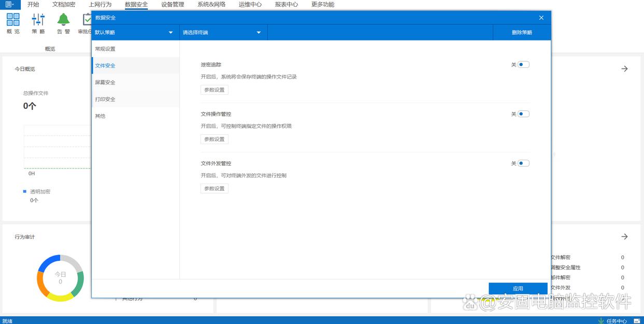Turn on the 文件操作管控 toggle
The image size is (644, 324).
[523, 114]
